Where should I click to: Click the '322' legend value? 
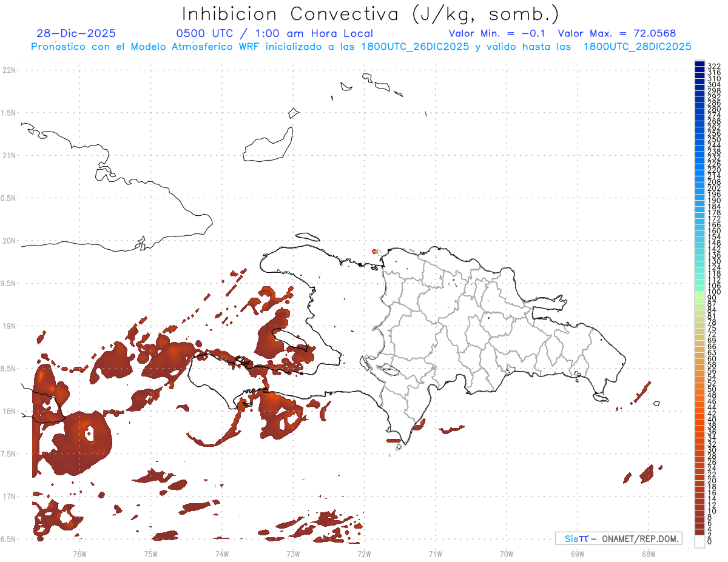(714, 66)
